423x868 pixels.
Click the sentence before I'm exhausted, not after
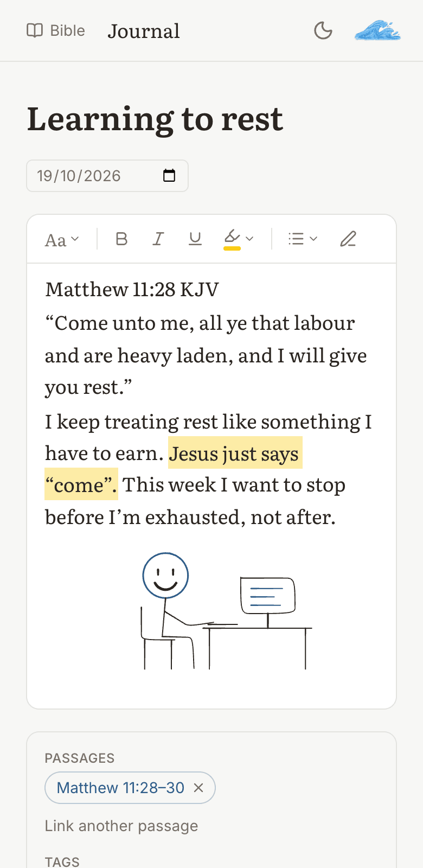pyautogui.click(x=190, y=517)
